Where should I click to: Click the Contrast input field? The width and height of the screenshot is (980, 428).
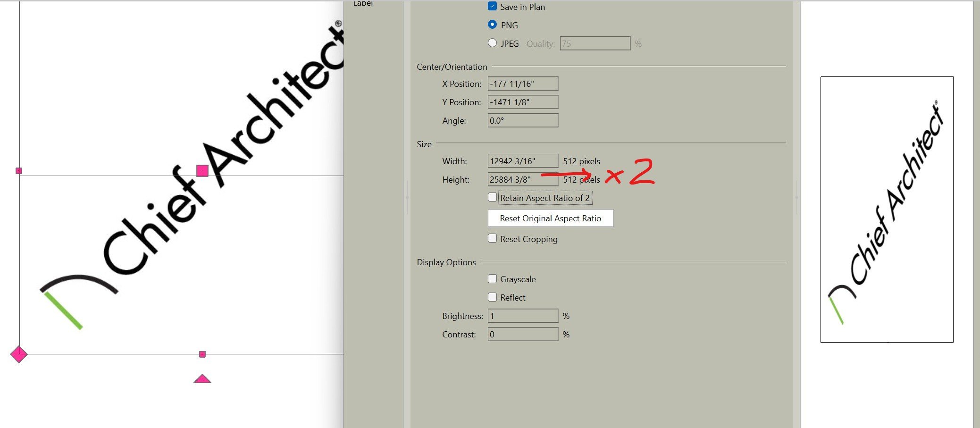pyautogui.click(x=523, y=334)
